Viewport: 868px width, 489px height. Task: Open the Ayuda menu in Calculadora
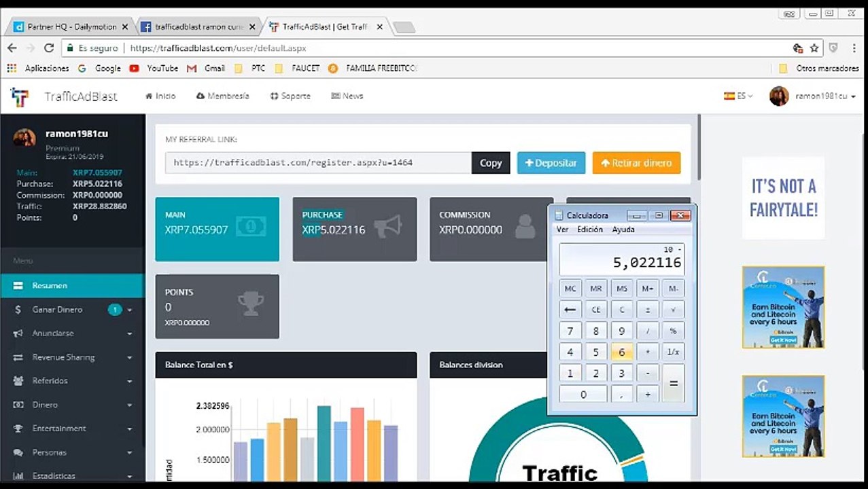point(623,230)
